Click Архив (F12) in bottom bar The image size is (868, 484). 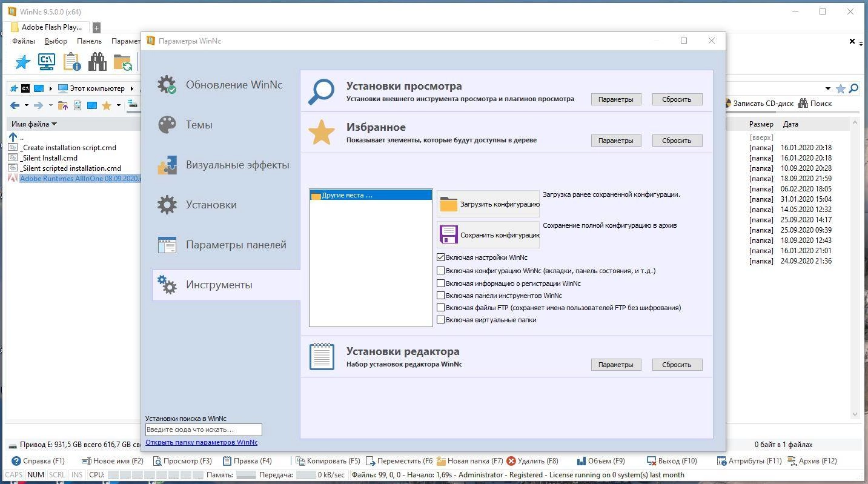tap(812, 461)
